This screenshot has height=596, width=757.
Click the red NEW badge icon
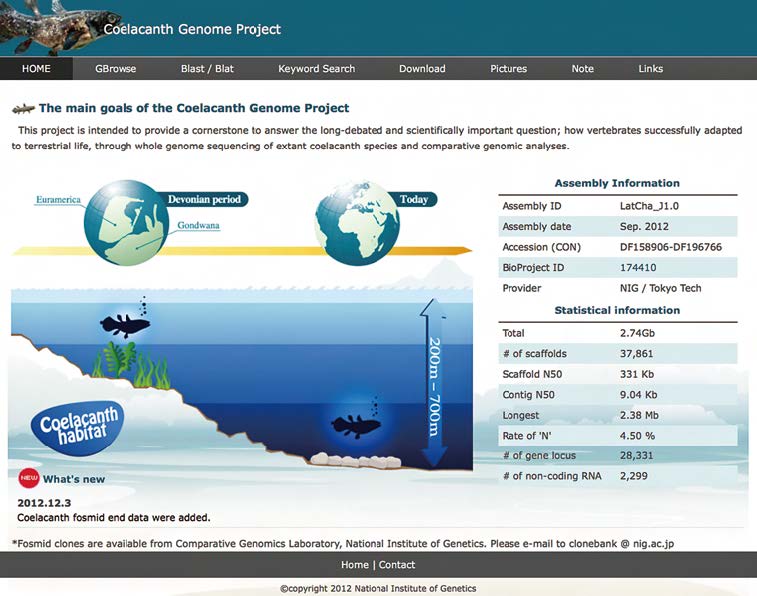pyautogui.click(x=28, y=478)
